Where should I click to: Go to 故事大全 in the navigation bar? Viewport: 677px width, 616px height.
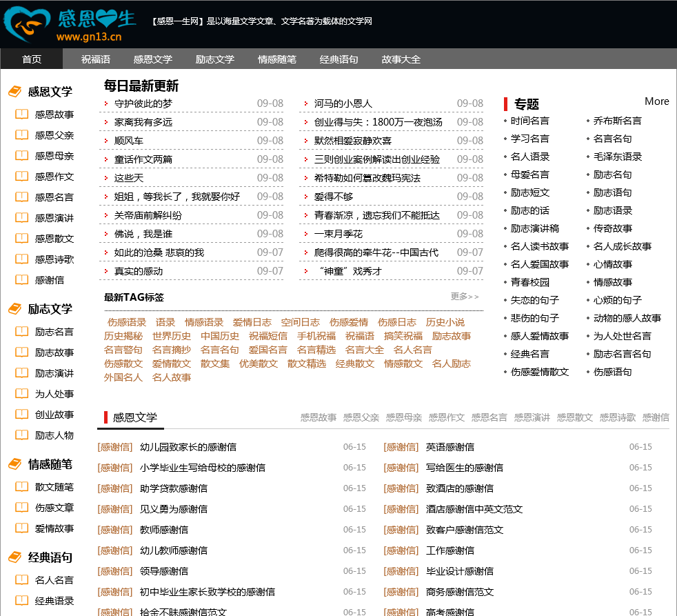pyautogui.click(x=401, y=59)
